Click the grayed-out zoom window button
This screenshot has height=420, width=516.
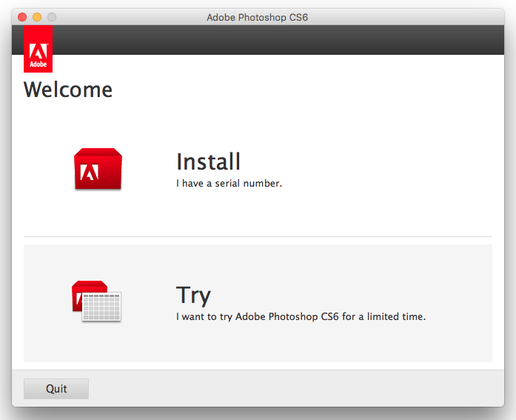pyautogui.click(x=52, y=17)
